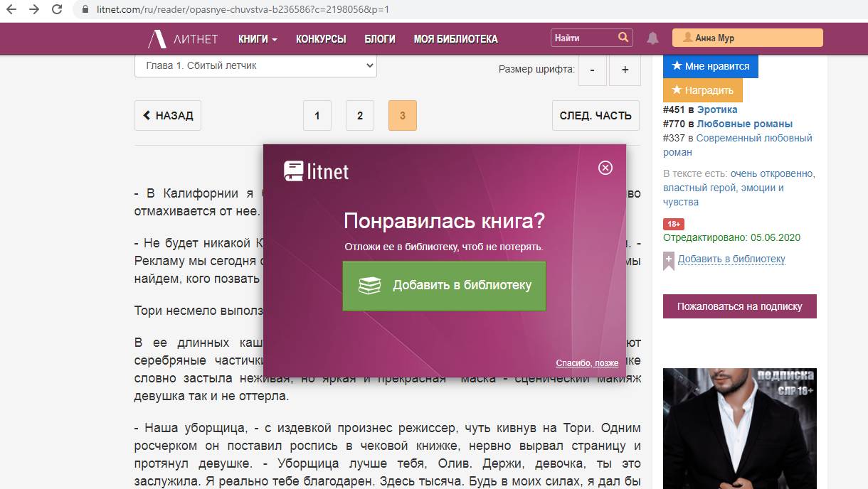Go to page 2 of chapter
The width and height of the screenshot is (868, 489).
coord(360,116)
